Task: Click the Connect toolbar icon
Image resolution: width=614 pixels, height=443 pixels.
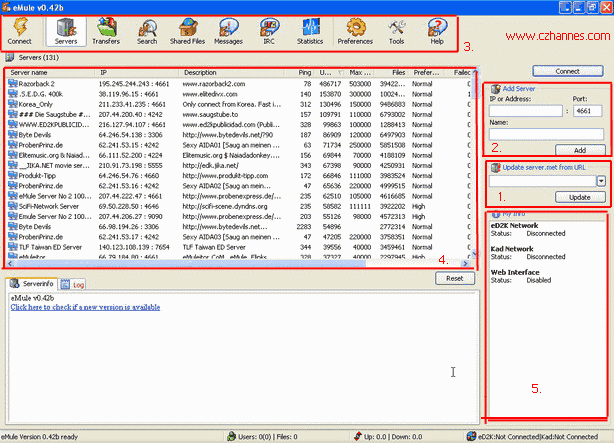Action: click(x=19, y=30)
